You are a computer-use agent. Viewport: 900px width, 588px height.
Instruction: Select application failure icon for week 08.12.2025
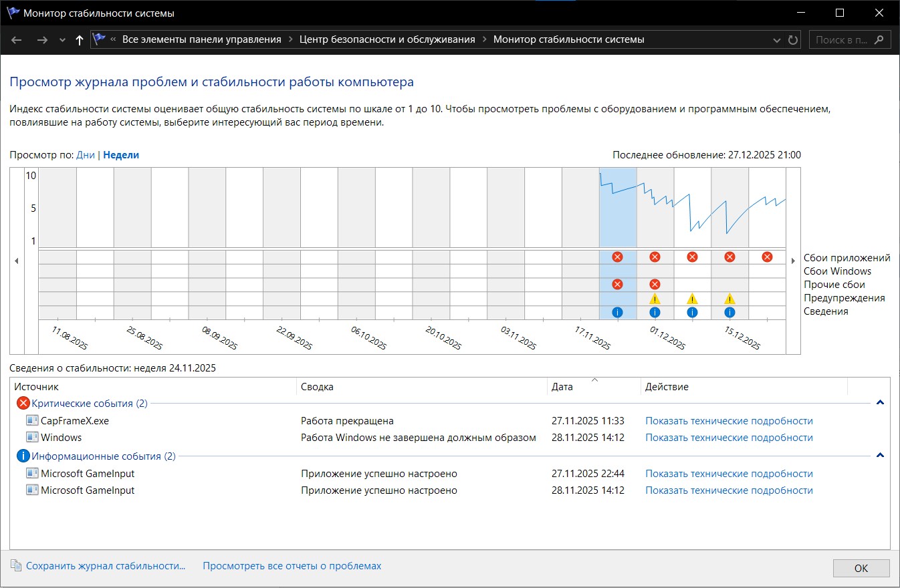[692, 257]
